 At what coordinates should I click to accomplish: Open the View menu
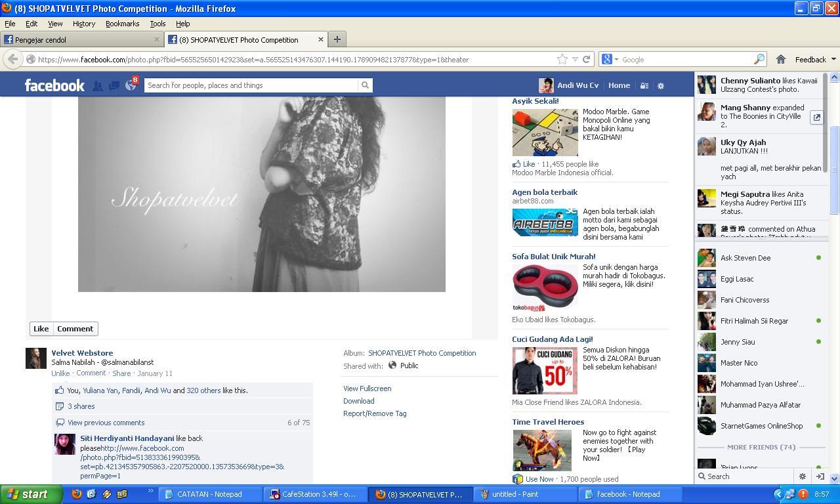point(55,24)
